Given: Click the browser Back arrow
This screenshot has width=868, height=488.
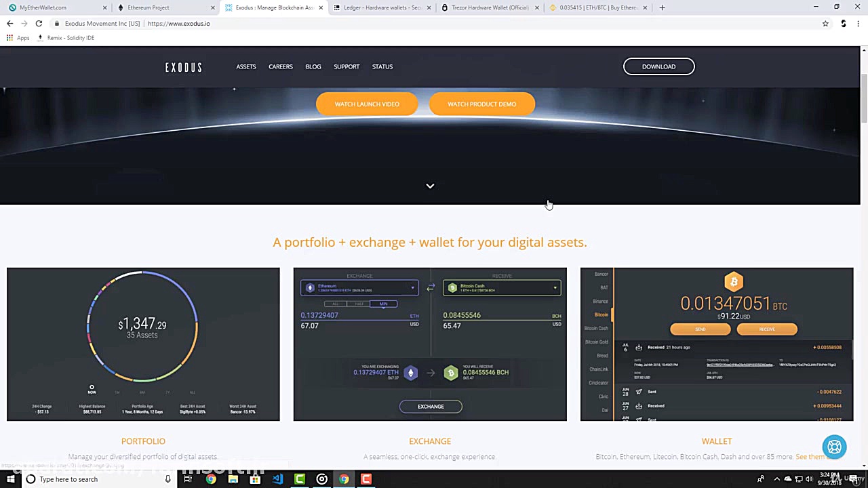Looking at the screenshot, I should [x=9, y=23].
